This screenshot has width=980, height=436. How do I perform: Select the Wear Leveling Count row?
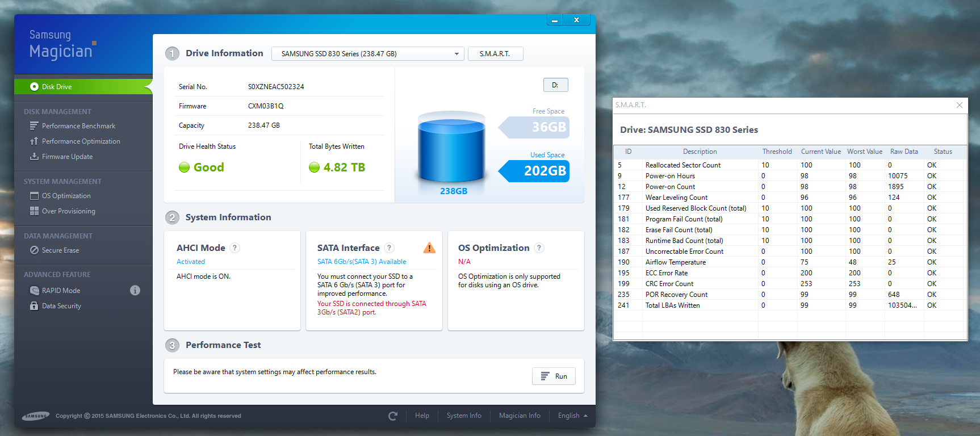point(790,198)
